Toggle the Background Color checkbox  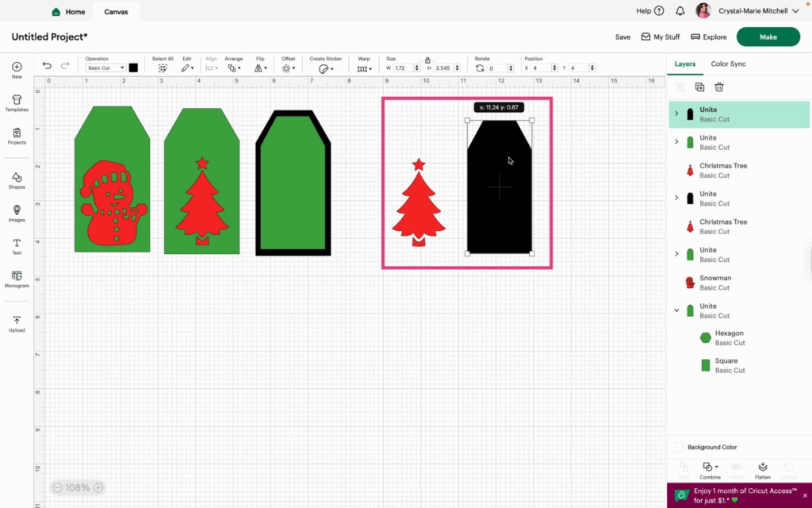tap(679, 447)
